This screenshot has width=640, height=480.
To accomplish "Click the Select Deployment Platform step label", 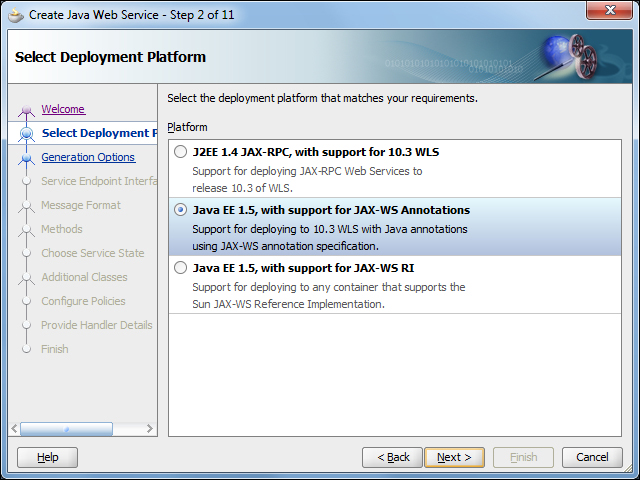I will [98, 133].
